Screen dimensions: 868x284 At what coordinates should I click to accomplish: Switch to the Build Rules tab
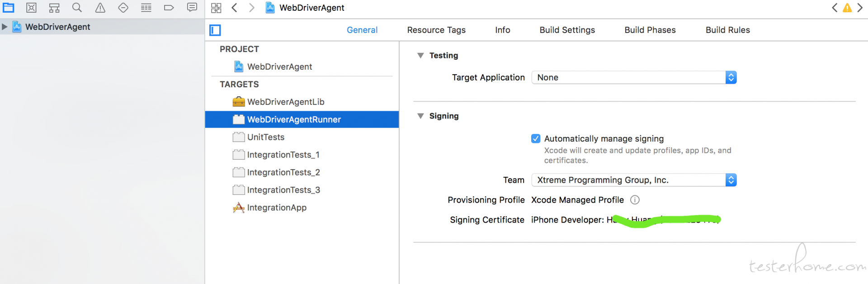(x=728, y=30)
